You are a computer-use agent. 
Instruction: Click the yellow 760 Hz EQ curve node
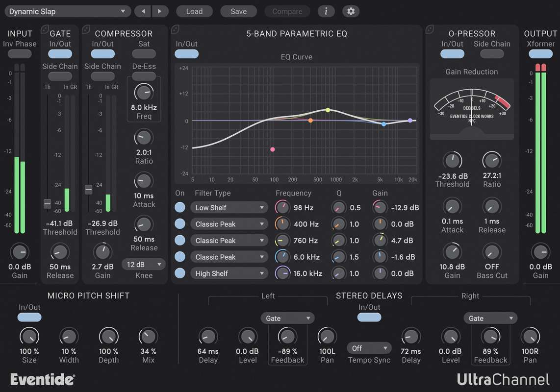click(328, 110)
